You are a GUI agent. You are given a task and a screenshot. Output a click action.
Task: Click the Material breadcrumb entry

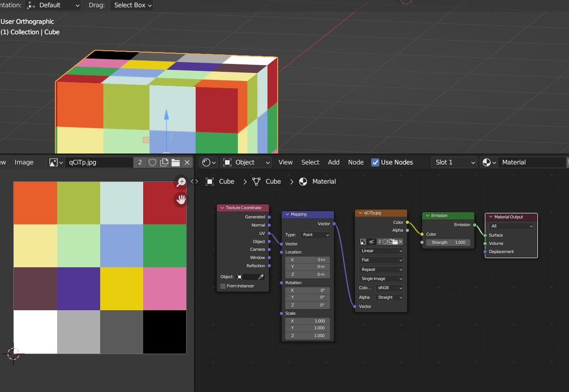tap(324, 181)
